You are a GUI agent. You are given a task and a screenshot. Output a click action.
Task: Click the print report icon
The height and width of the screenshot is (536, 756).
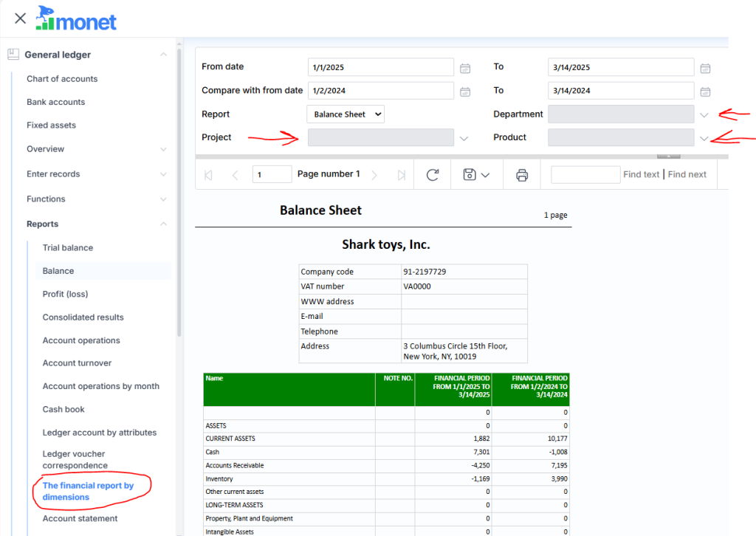522,175
